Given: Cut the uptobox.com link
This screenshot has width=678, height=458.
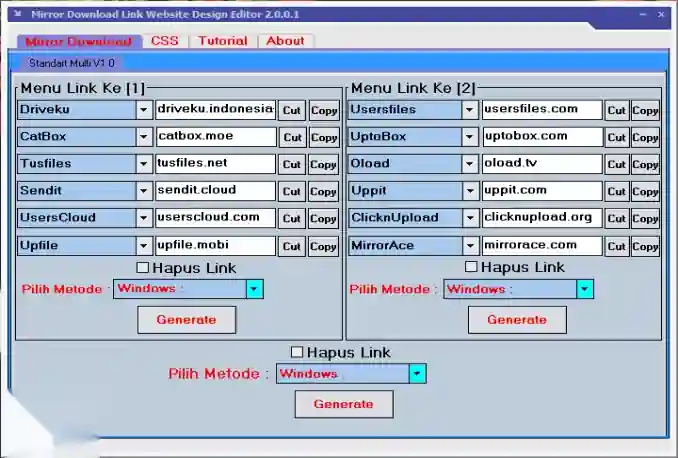Looking at the screenshot, I should (617, 138).
